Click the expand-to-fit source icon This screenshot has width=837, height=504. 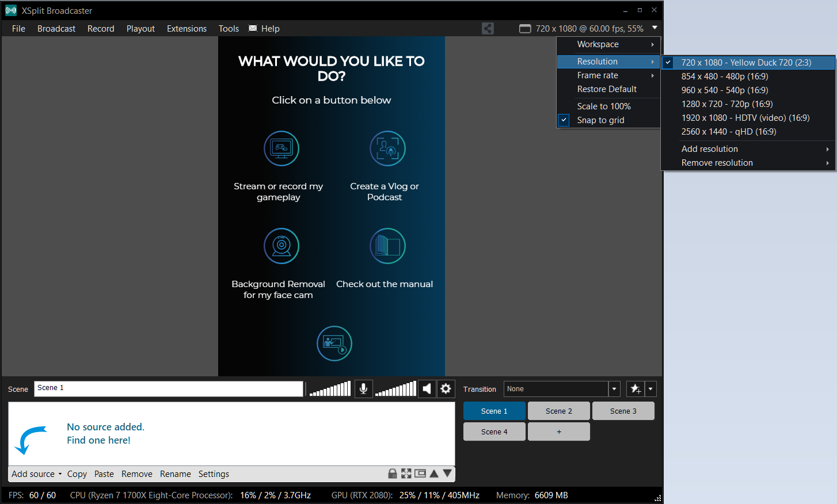pos(406,474)
